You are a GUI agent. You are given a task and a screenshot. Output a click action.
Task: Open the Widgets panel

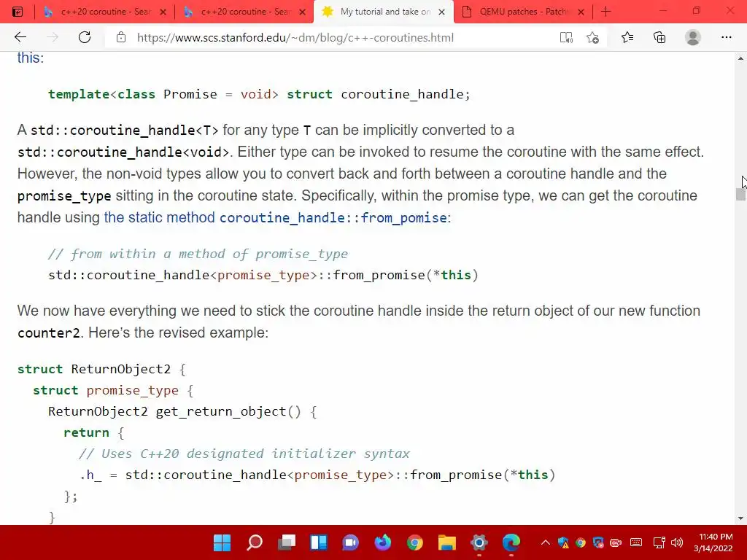tap(319, 542)
